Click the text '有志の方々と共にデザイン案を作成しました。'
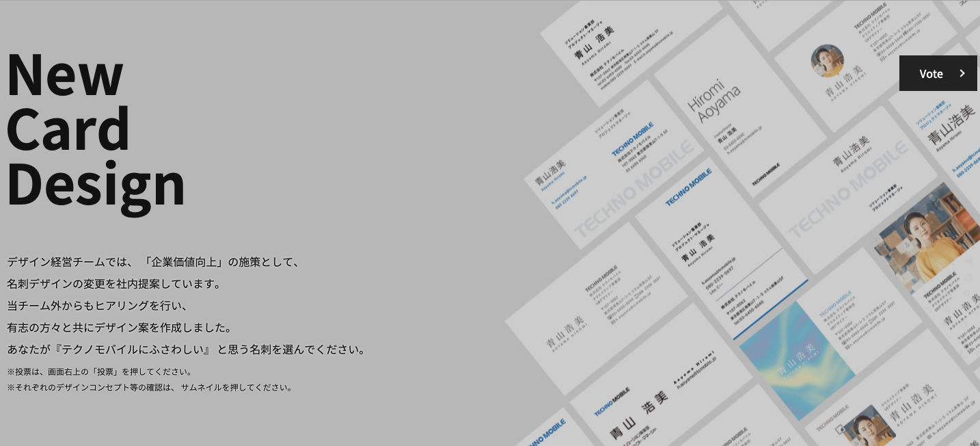 tap(120, 328)
